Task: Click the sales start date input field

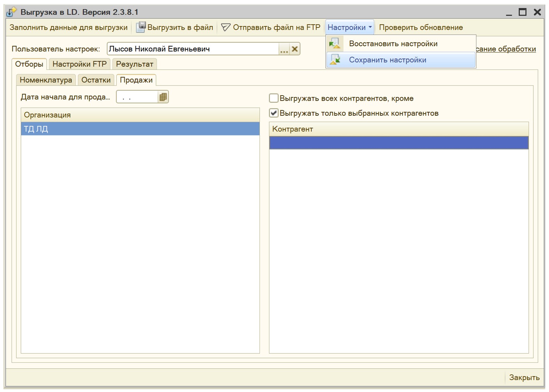Action: tap(137, 97)
